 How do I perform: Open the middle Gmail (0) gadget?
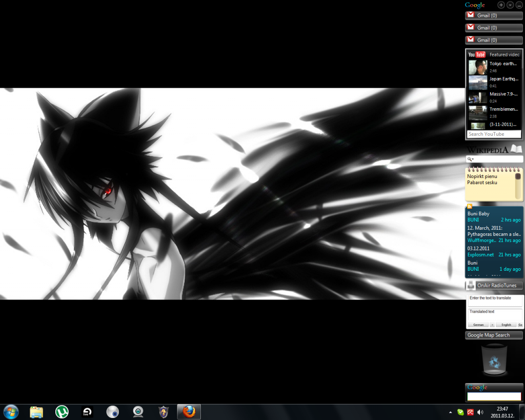point(494,28)
